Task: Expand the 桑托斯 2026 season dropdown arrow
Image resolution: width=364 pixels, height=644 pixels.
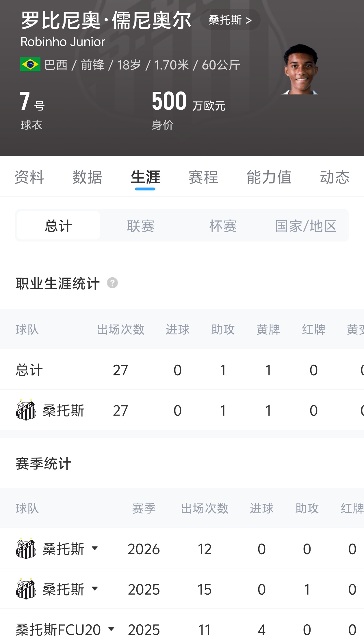Action: (95, 548)
